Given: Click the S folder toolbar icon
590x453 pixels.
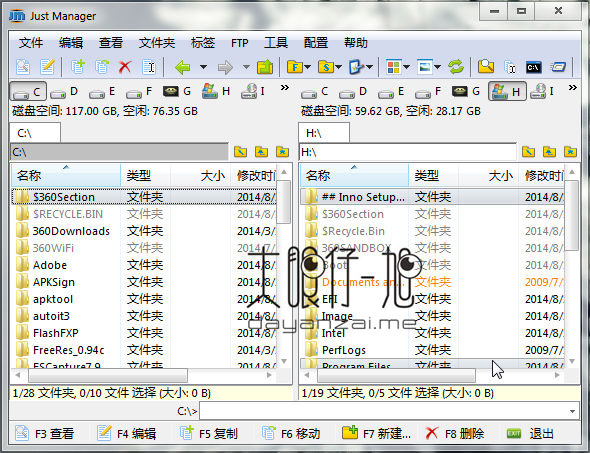Looking at the screenshot, I should coord(326,67).
